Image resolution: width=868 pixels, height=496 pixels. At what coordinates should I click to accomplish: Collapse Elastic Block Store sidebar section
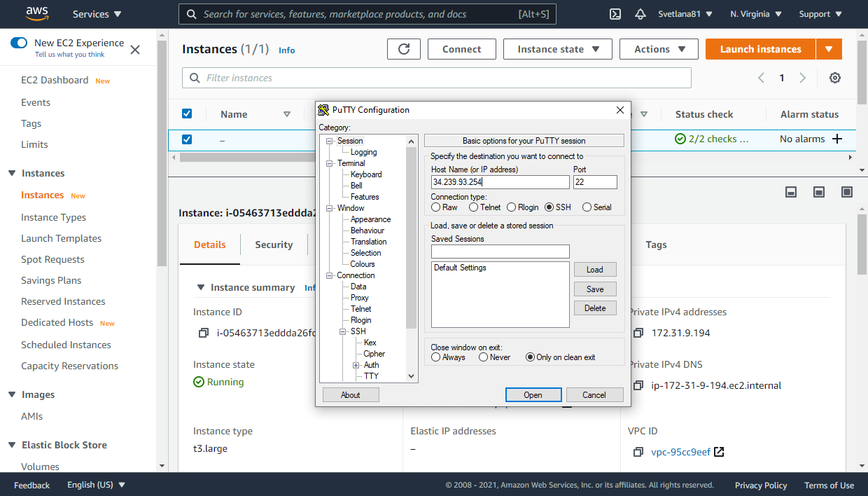tap(12, 445)
